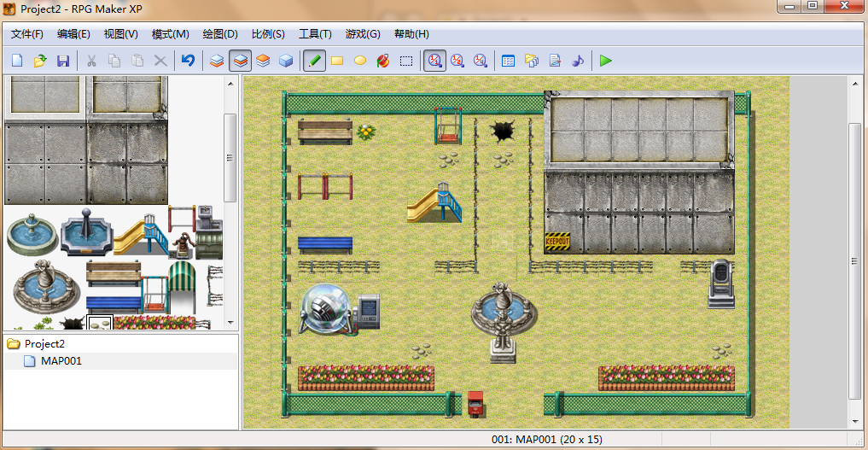
Task: Open the 编辑(E) menu
Action: click(73, 34)
